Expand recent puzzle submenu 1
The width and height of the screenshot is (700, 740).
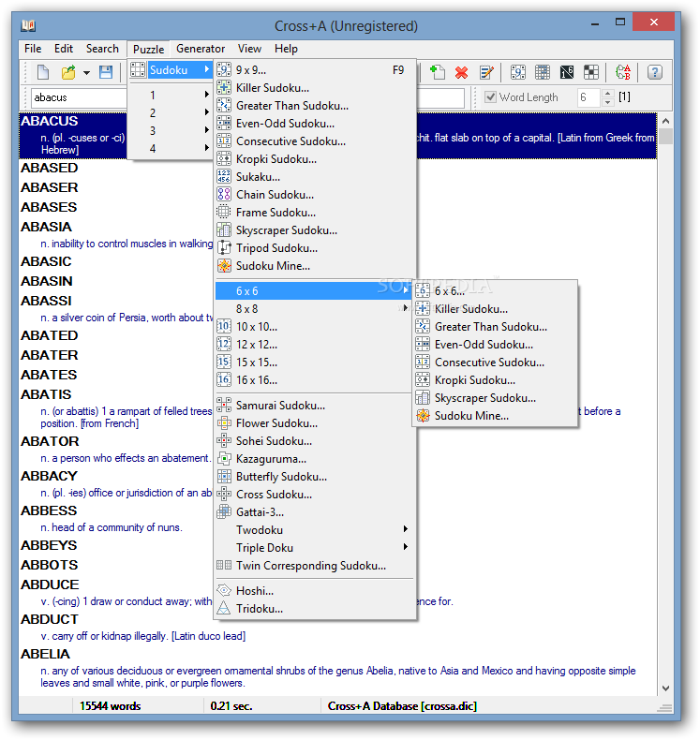click(171, 95)
